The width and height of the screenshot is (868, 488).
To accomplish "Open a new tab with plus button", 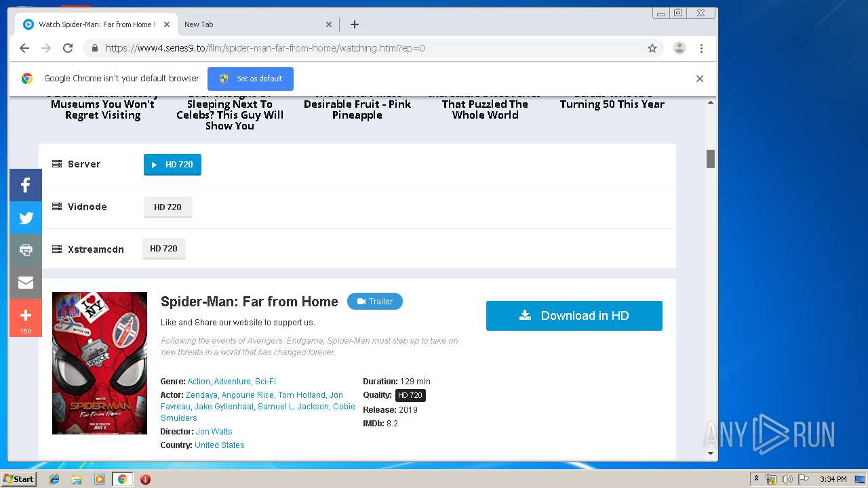I will coord(354,24).
